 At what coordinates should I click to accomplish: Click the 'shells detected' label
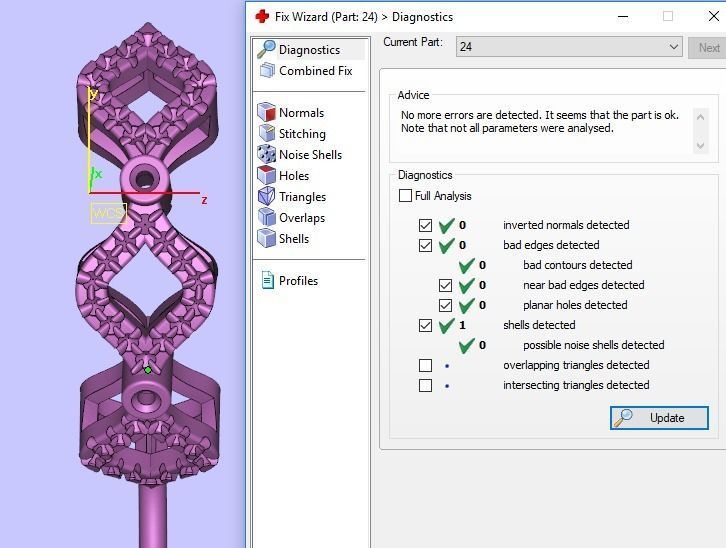[539, 325]
